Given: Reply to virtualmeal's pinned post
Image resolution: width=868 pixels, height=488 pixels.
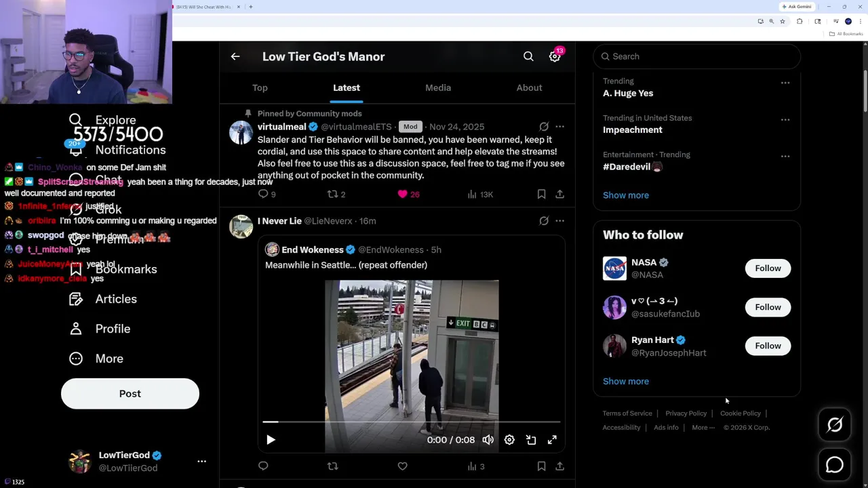Looking at the screenshot, I should click(263, 195).
